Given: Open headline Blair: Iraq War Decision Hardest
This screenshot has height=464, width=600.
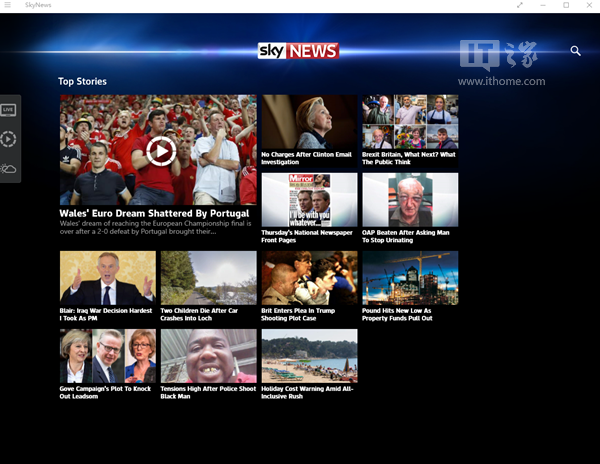Looking at the screenshot, I should coord(106,314).
